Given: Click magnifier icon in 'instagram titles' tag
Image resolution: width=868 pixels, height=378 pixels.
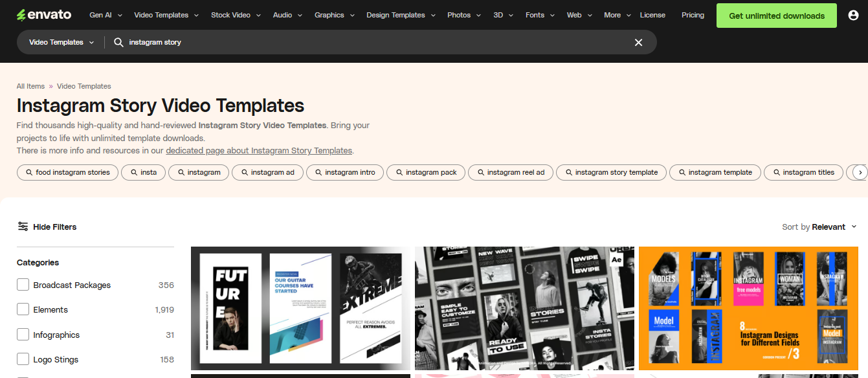Looking at the screenshot, I should click(777, 172).
